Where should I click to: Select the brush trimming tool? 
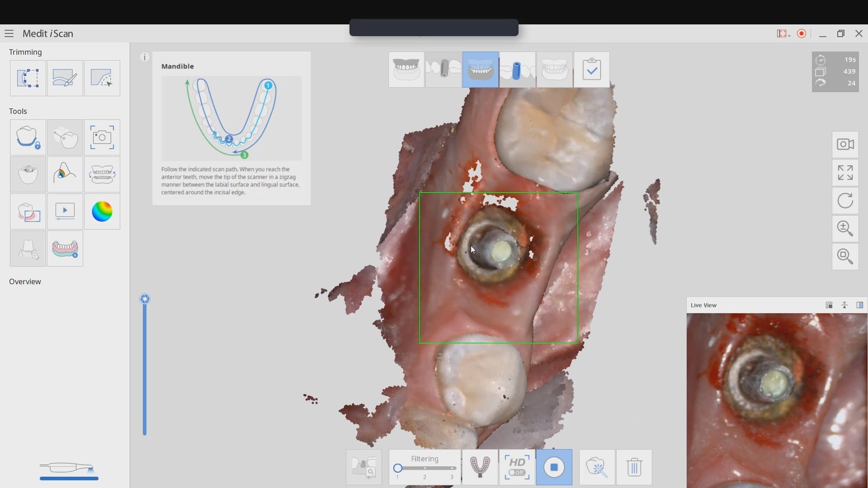coord(65,78)
